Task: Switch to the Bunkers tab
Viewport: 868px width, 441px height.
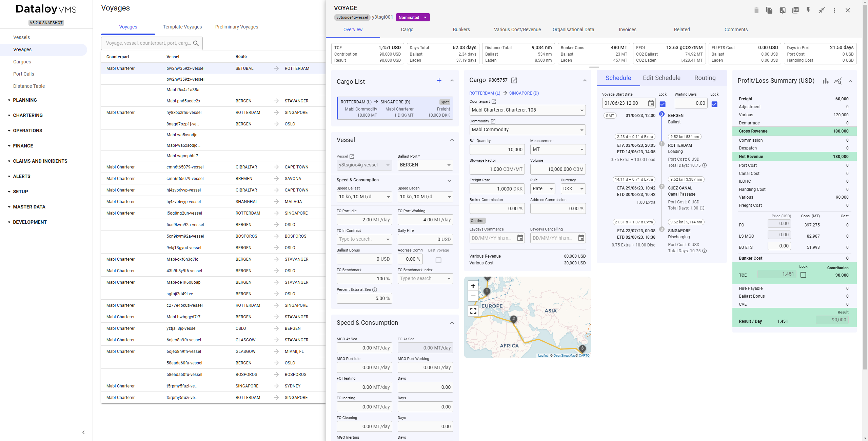Action: click(461, 29)
